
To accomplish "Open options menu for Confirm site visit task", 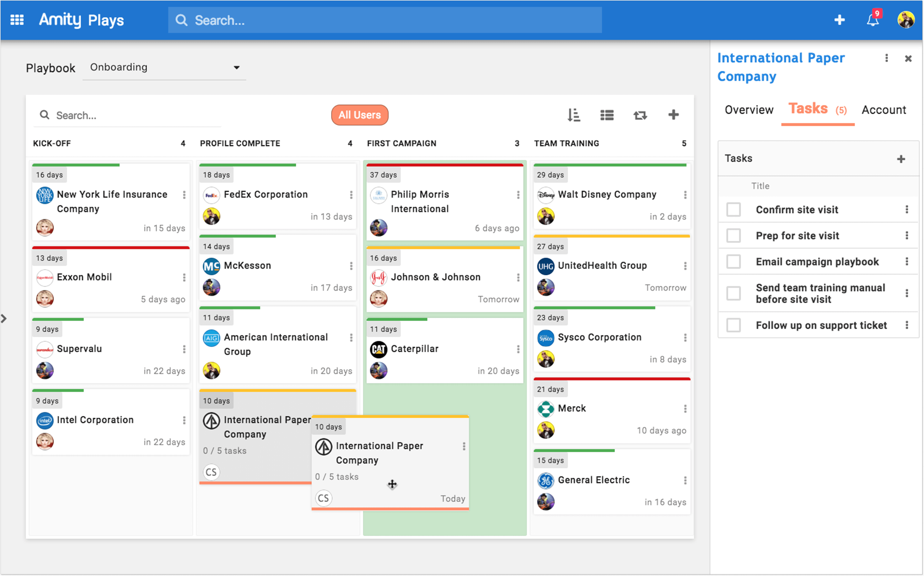I will pos(907,209).
